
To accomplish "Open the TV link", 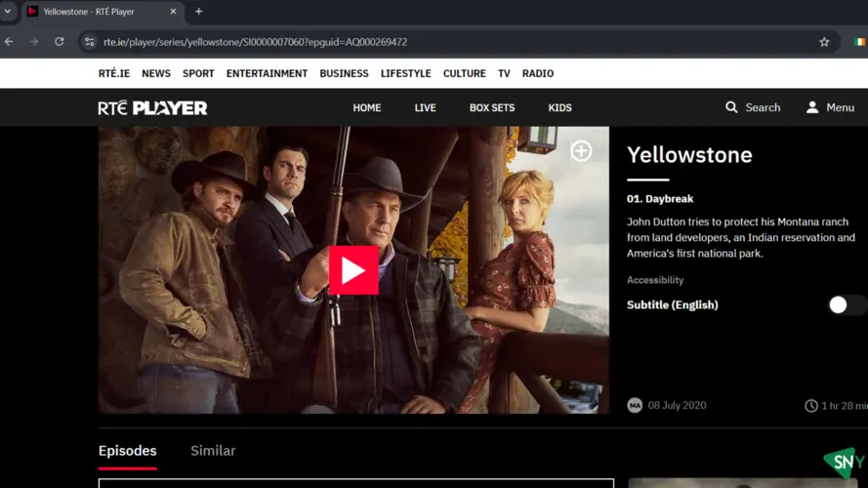I will [504, 73].
